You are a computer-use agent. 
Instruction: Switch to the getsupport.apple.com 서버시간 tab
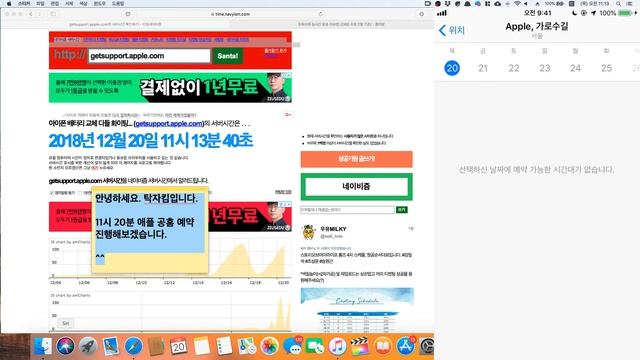click(115, 24)
